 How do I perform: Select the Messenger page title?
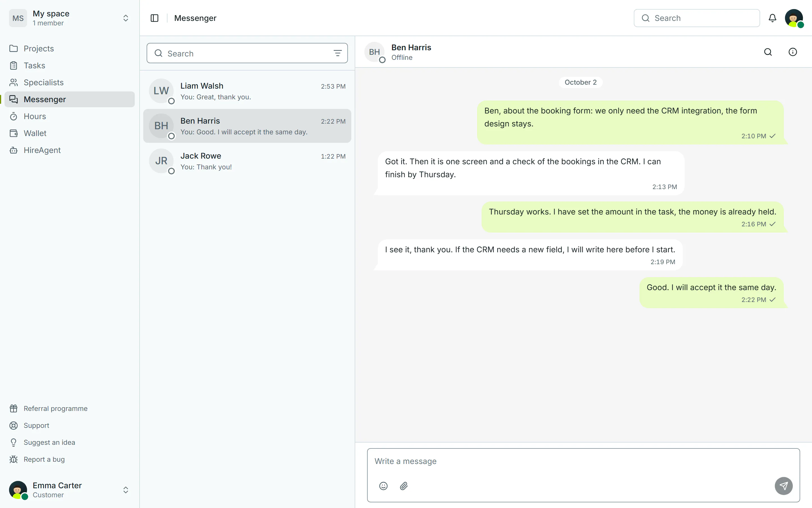point(195,18)
